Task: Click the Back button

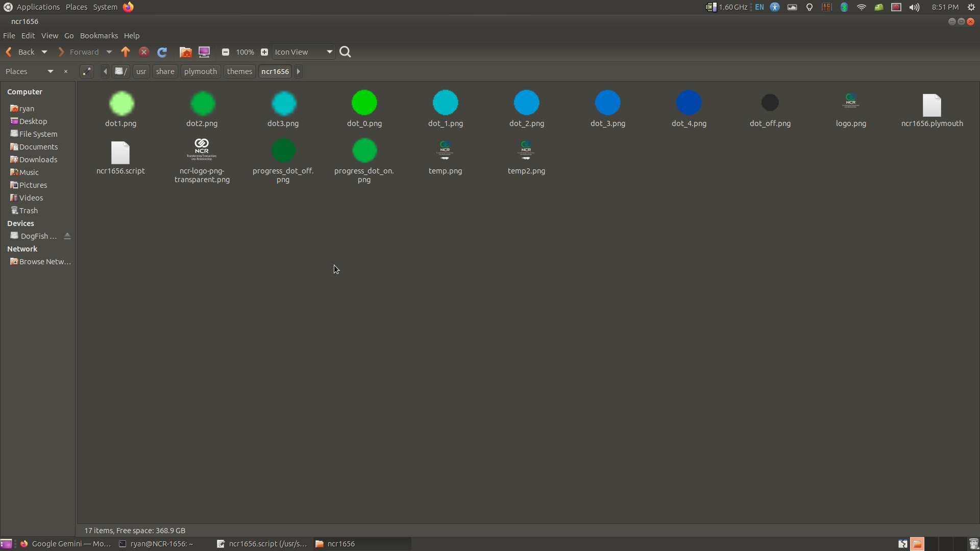Action: (x=20, y=52)
